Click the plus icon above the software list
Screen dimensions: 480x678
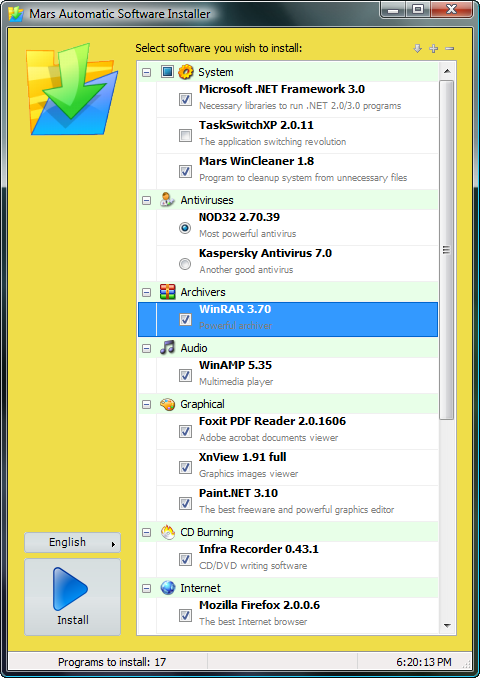tap(433, 48)
